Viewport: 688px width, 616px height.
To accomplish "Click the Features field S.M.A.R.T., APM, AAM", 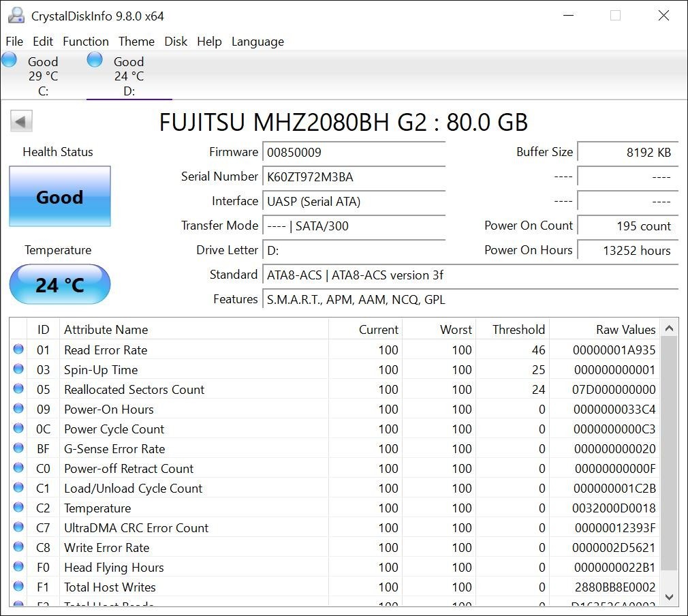I will (x=471, y=300).
